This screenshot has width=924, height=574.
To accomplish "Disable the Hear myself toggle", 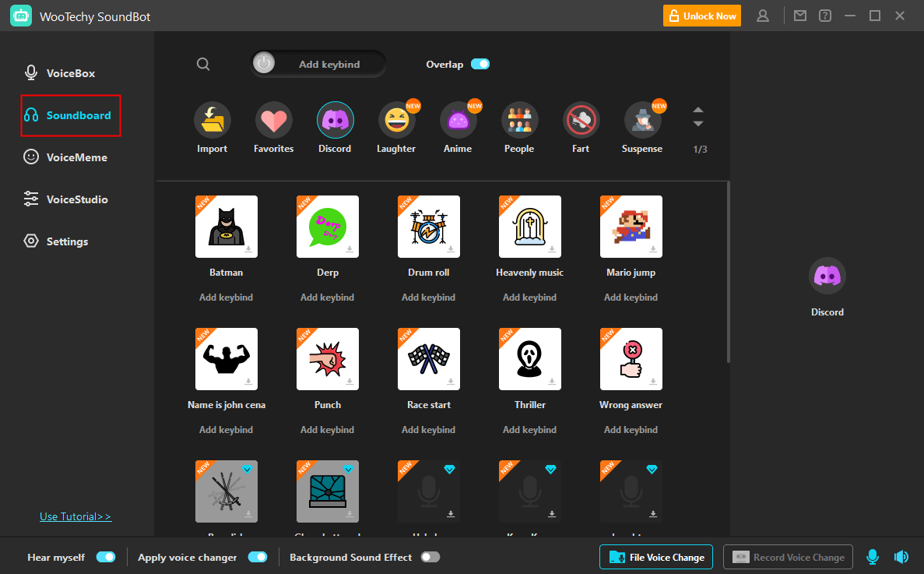I will point(106,557).
